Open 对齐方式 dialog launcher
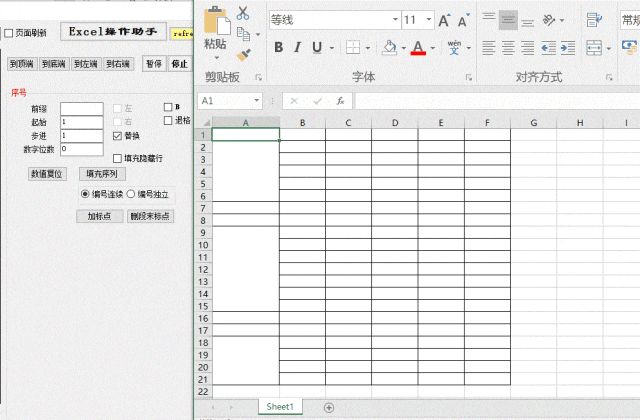This screenshot has height=420, width=640. 609,77
